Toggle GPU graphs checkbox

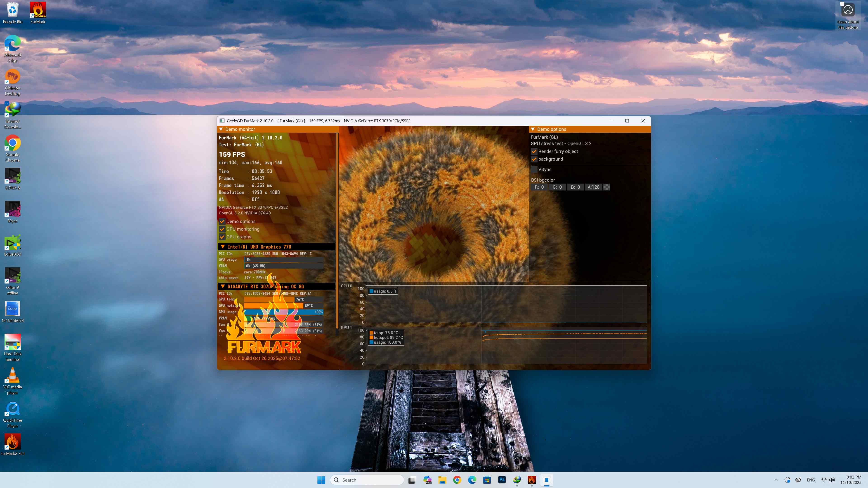[x=222, y=237]
